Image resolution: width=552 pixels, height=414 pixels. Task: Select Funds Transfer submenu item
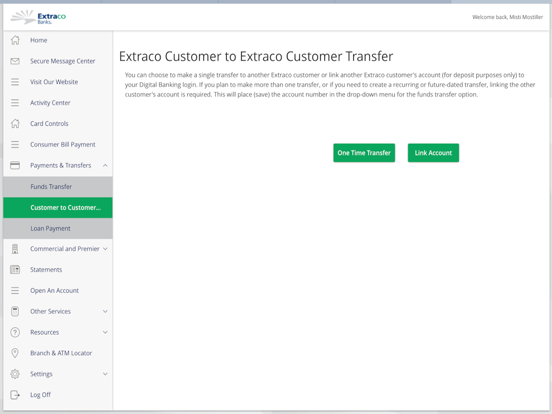point(58,187)
